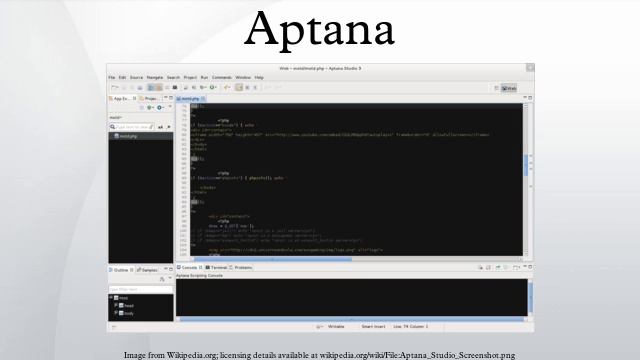The width and height of the screenshot is (640, 360).
Task: Switch to the App Explorer tab
Action: pos(121,98)
